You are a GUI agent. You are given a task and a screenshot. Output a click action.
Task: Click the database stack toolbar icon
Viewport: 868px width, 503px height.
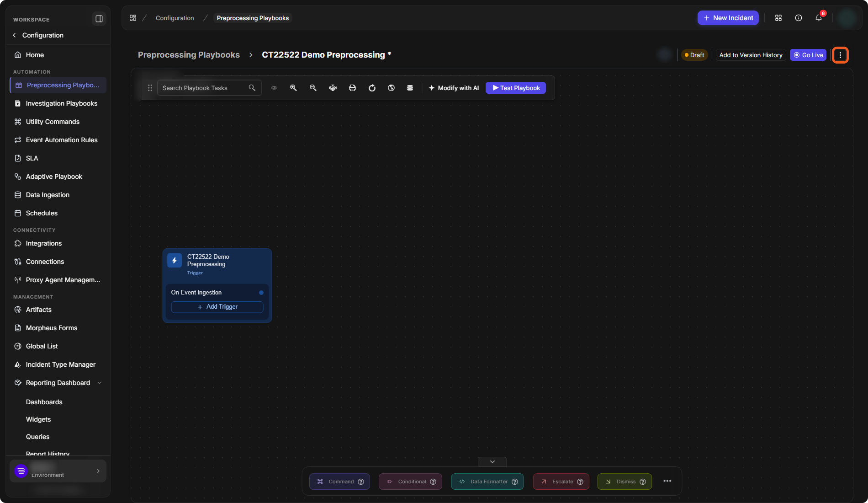tap(410, 88)
